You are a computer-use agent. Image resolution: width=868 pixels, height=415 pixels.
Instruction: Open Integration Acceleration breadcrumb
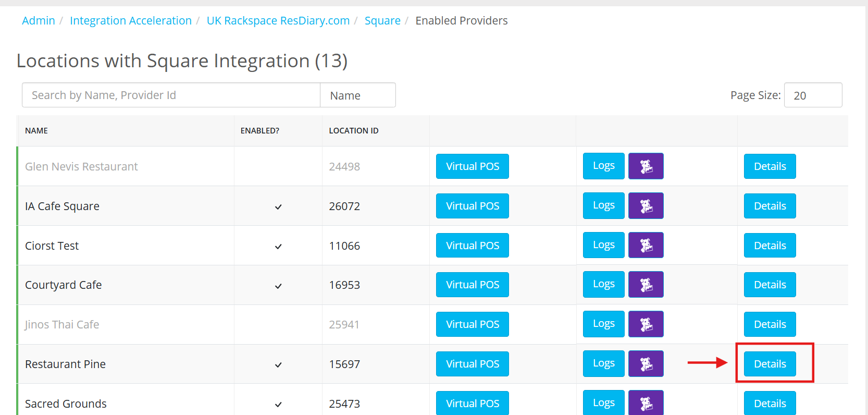point(131,21)
